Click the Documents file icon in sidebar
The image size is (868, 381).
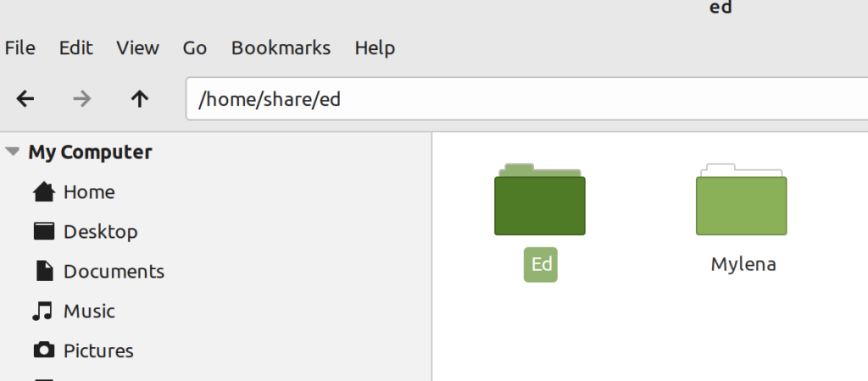(44, 271)
